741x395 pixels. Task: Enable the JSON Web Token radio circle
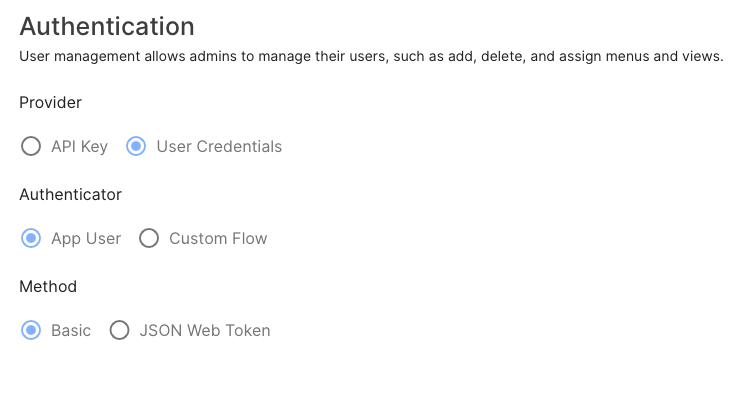coord(119,330)
